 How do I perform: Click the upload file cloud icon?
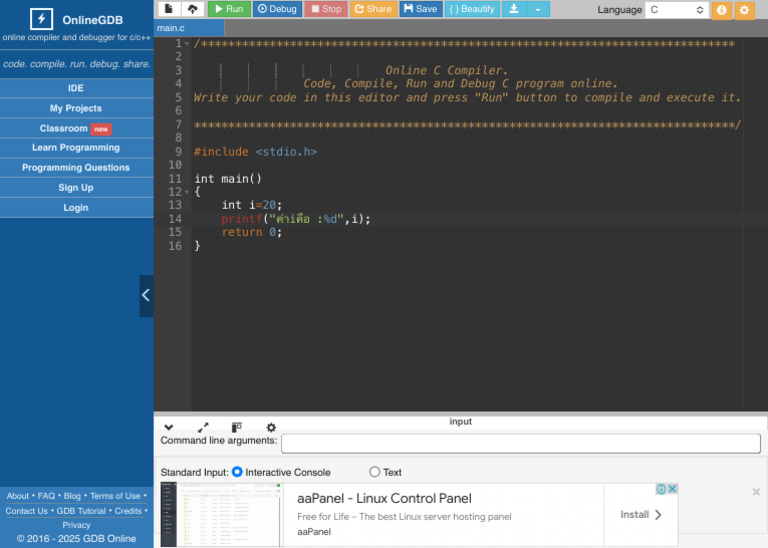point(192,9)
